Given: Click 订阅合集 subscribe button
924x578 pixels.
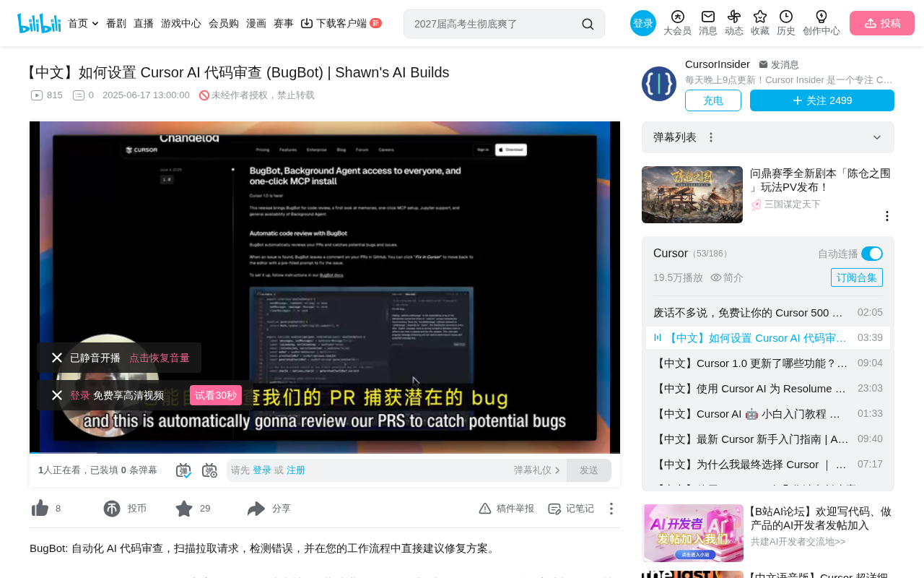Looking at the screenshot, I should pyautogui.click(x=857, y=277).
